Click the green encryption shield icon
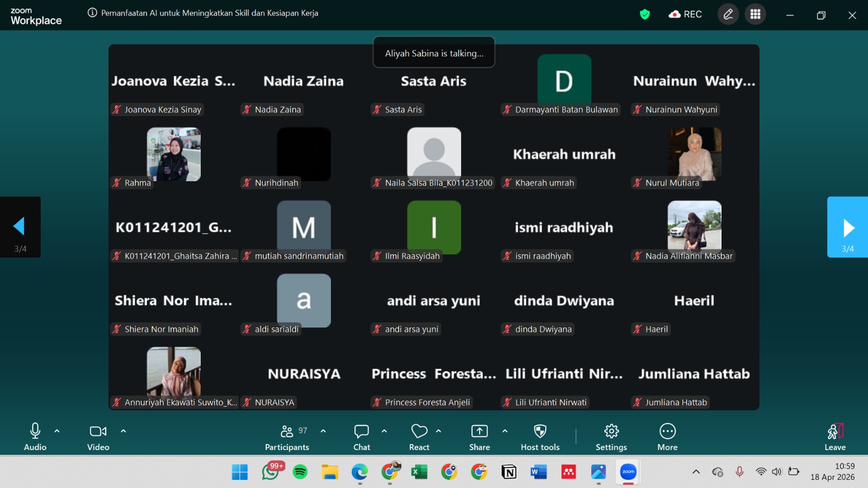Screen dimensions: 868x488 pos(644,15)
